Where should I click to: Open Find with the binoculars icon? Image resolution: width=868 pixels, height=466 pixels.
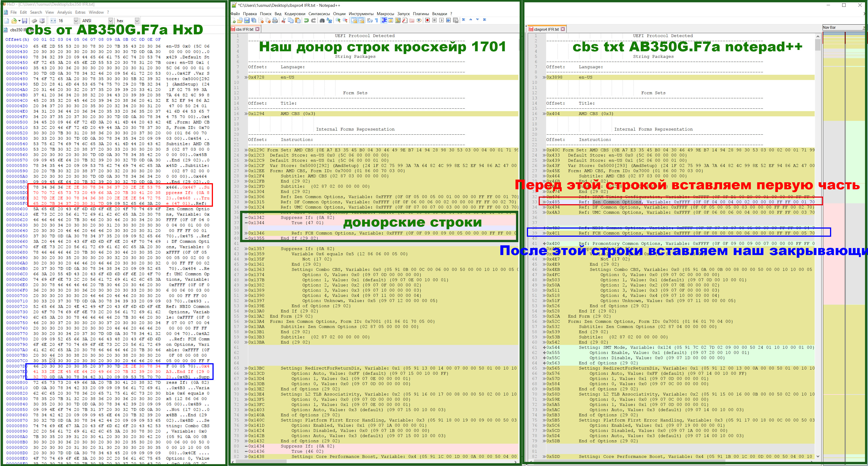[x=322, y=21]
